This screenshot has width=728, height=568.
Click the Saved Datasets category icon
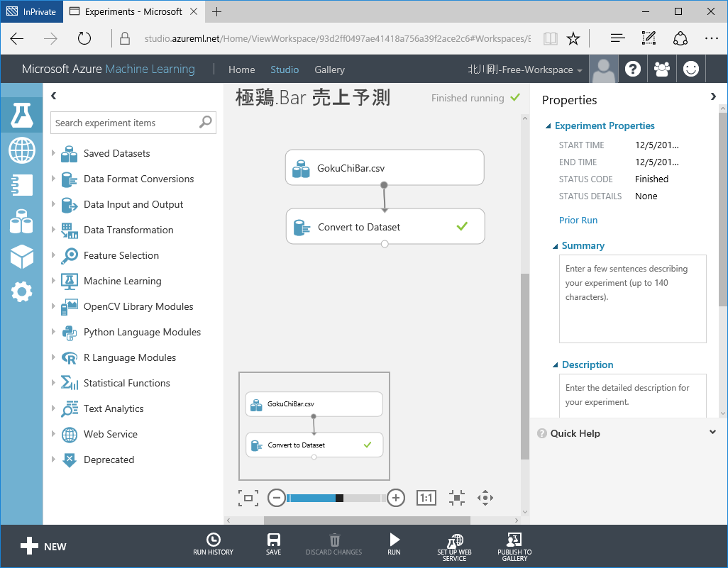click(69, 154)
